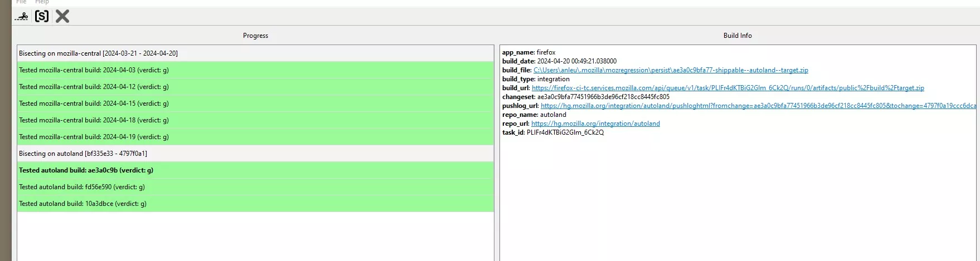Viewport: 980px width, 261px height.
Task: Open the repo_url autoland link
Action: tap(595, 124)
